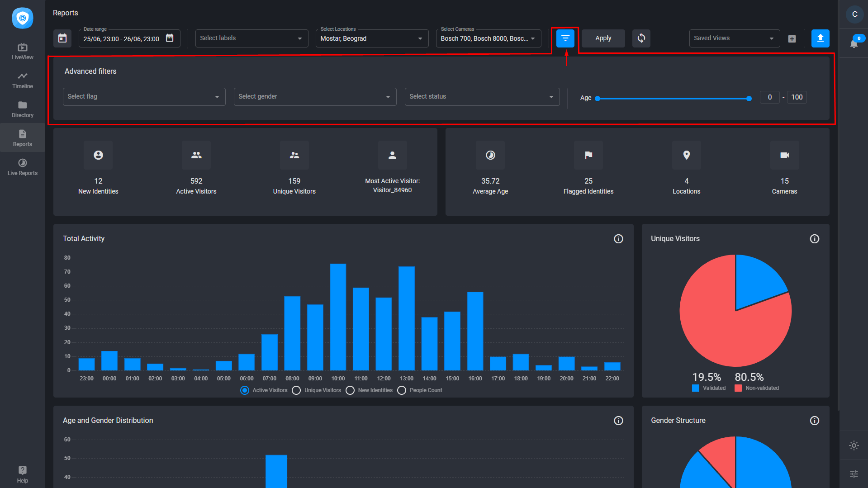The width and height of the screenshot is (868, 488).
Task: Click the Age slider track
Action: tap(673, 98)
